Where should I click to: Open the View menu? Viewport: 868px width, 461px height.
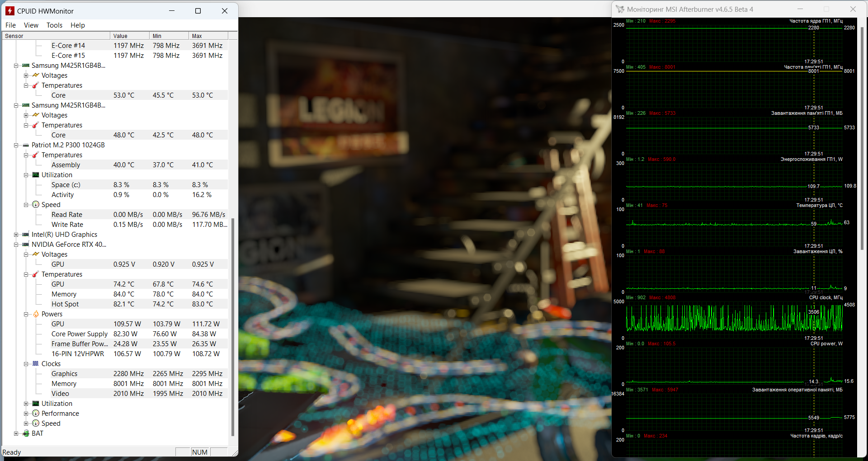click(x=31, y=25)
